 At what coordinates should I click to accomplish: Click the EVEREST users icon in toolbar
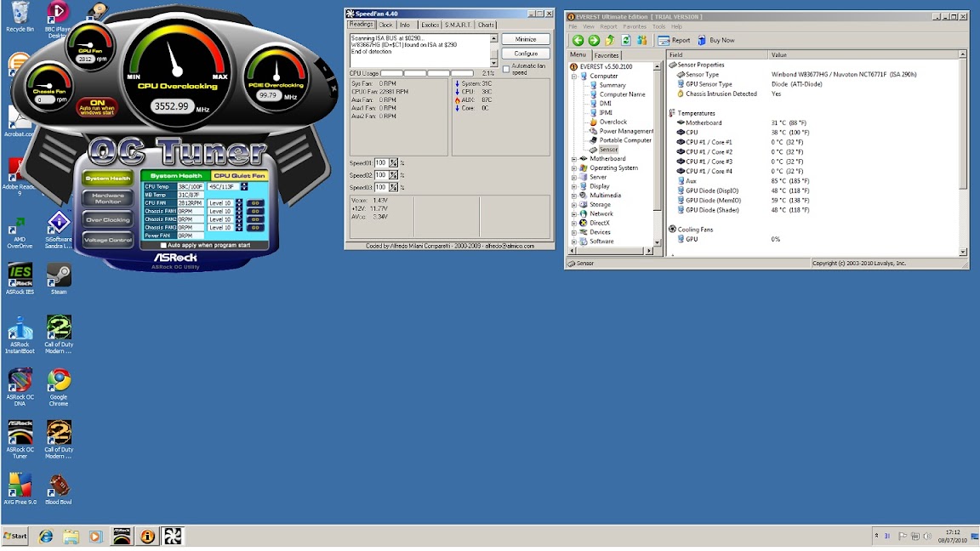642,41
